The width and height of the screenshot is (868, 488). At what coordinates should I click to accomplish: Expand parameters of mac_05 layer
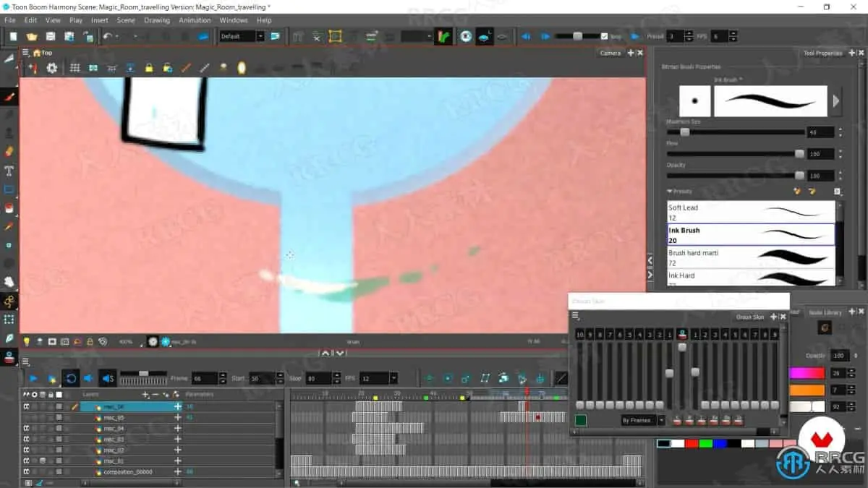click(177, 418)
